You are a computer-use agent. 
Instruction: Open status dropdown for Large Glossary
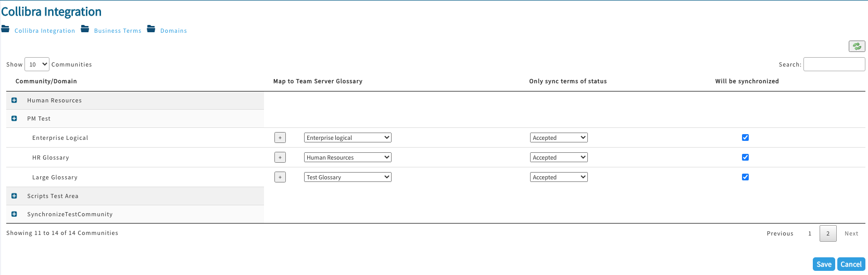click(559, 177)
